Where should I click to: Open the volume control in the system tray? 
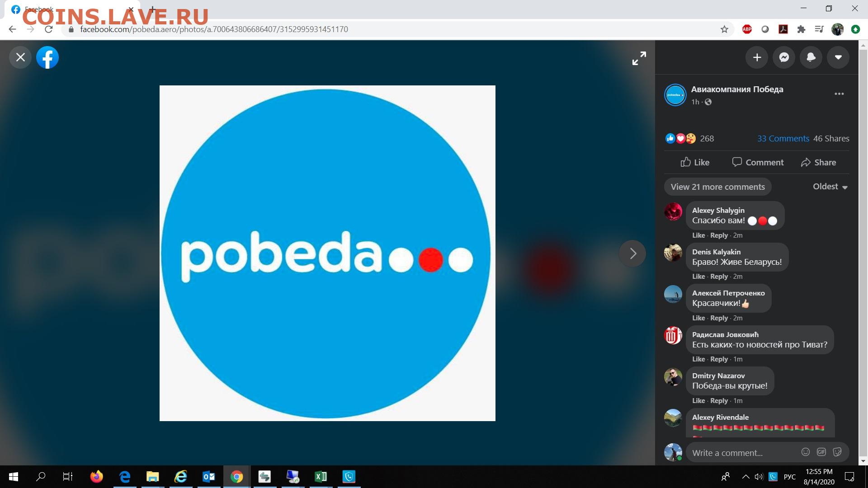click(759, 477)
